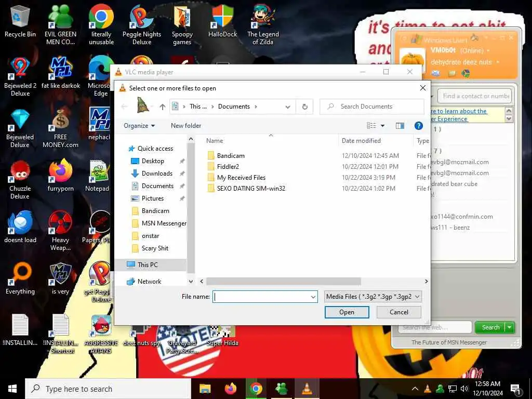532x399 pixels.
Task: Select Bandicam in the navigation pane
Action: coord(155,211)
